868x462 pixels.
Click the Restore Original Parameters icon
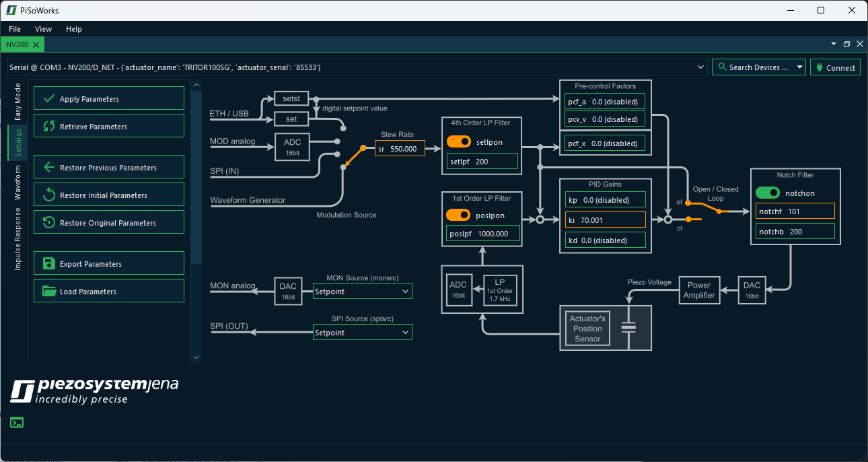[x=48, y=223]
